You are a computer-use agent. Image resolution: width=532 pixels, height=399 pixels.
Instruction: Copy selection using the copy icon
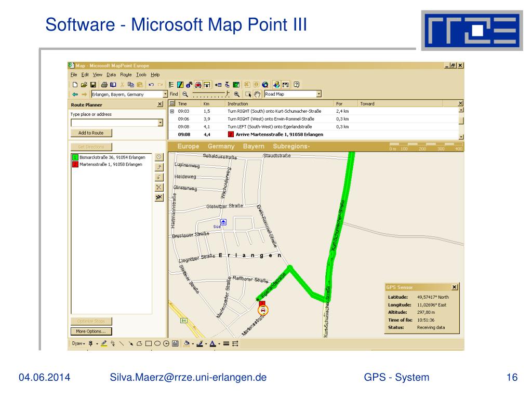(131, 85)
